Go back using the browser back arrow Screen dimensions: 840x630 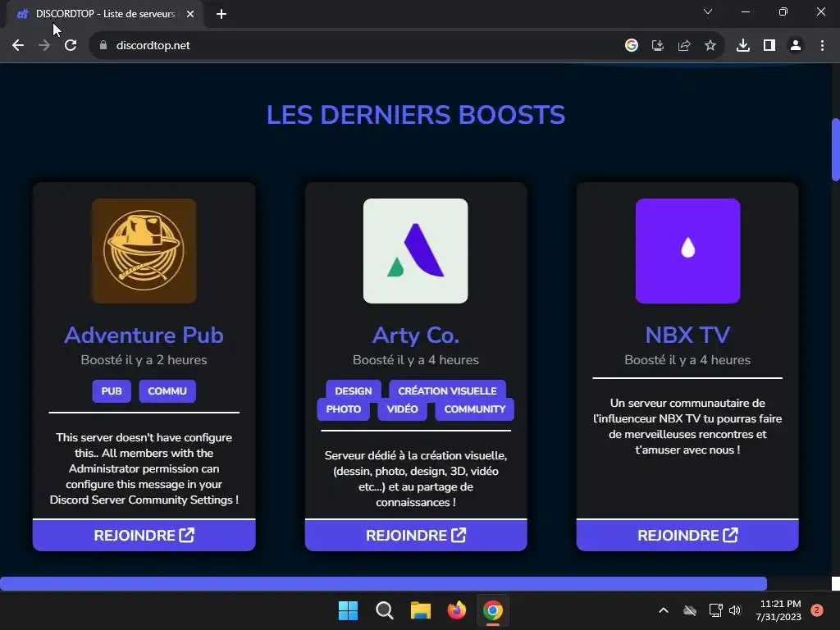tap(18, 46)
